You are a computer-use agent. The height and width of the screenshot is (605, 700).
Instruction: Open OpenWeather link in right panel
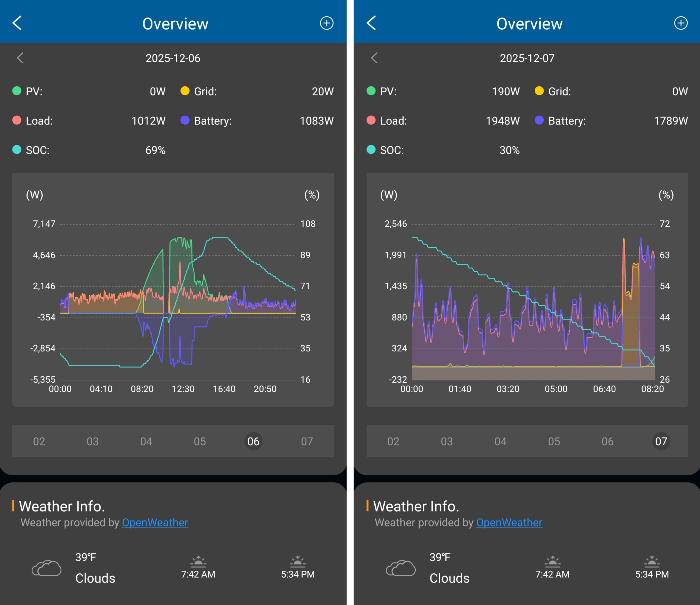(x=509, y=522)
